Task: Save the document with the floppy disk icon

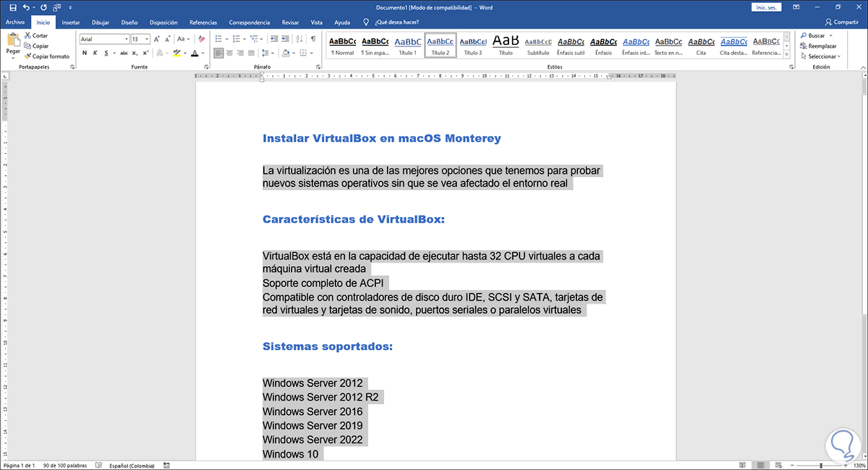Action: (12, 7)
